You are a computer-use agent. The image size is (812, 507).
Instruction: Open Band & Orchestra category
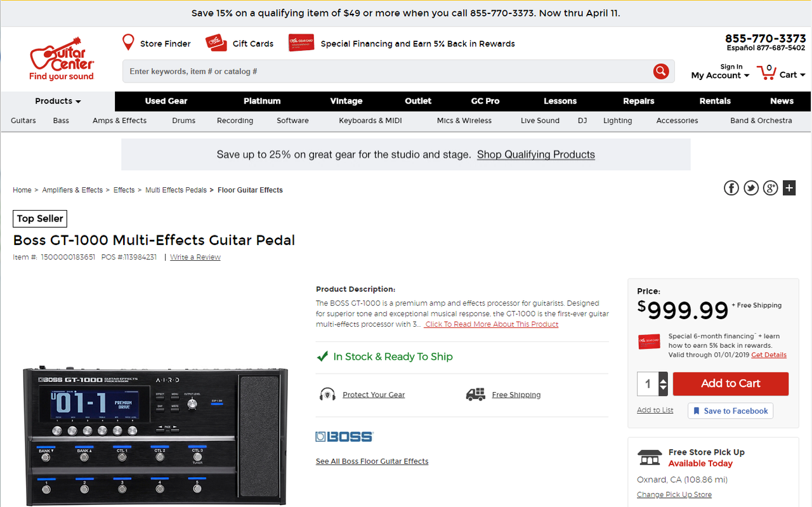point(761,121)
